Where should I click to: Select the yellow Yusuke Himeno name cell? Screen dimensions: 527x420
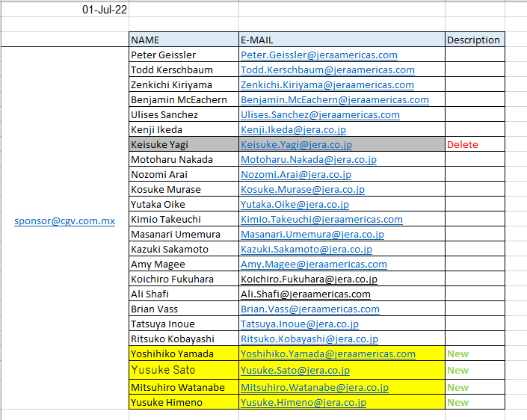coord(184,402)
